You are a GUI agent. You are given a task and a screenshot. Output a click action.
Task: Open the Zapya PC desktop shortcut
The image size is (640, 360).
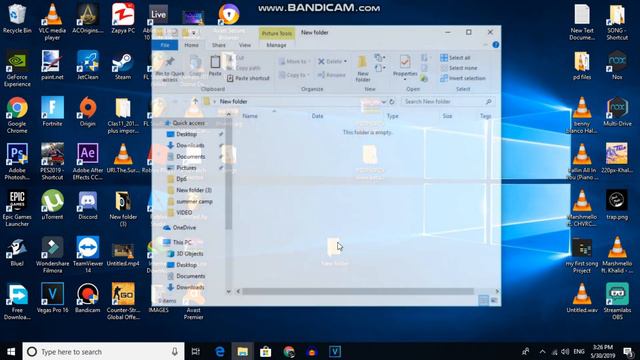(x=123, y=19)
